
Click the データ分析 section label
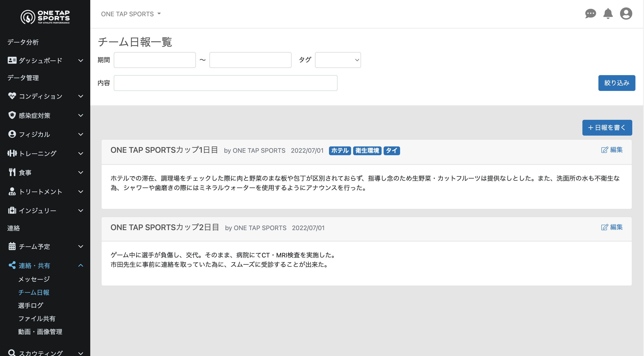(23, 42)
